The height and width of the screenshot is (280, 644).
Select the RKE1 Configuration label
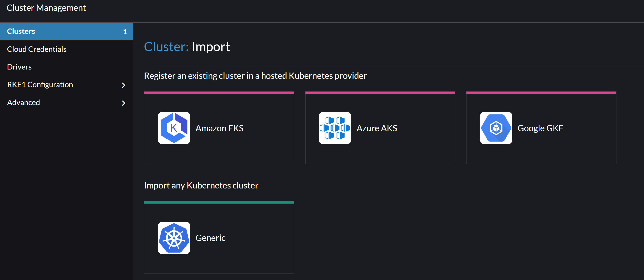tap(40, 85)
